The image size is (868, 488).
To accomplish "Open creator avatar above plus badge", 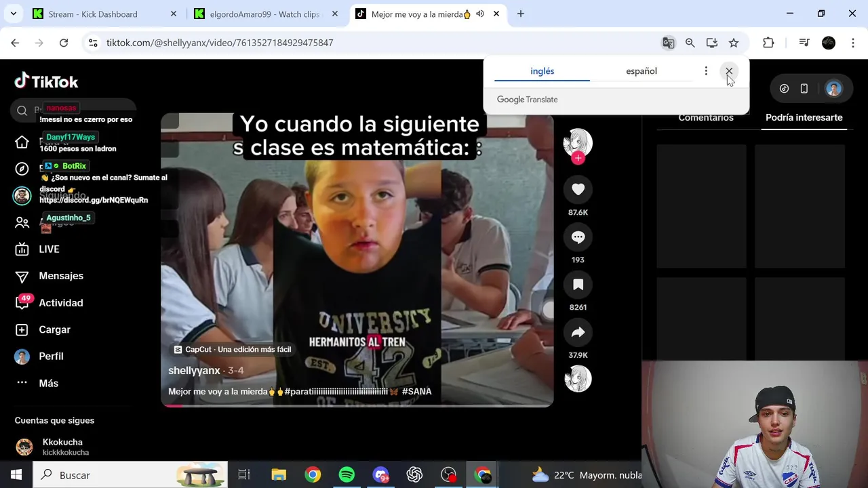I will click(578, 142).
